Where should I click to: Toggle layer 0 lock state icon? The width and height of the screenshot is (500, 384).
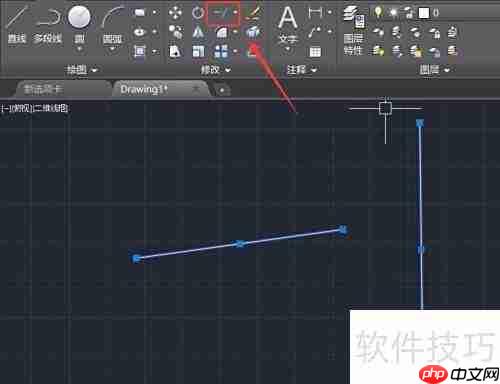click(x=409, y=13)
